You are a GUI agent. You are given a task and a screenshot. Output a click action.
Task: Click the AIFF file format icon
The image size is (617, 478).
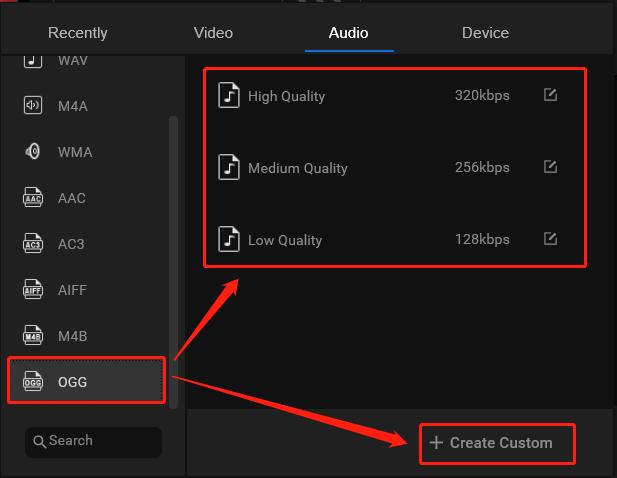pyautogui.click(x=33, y=290)
